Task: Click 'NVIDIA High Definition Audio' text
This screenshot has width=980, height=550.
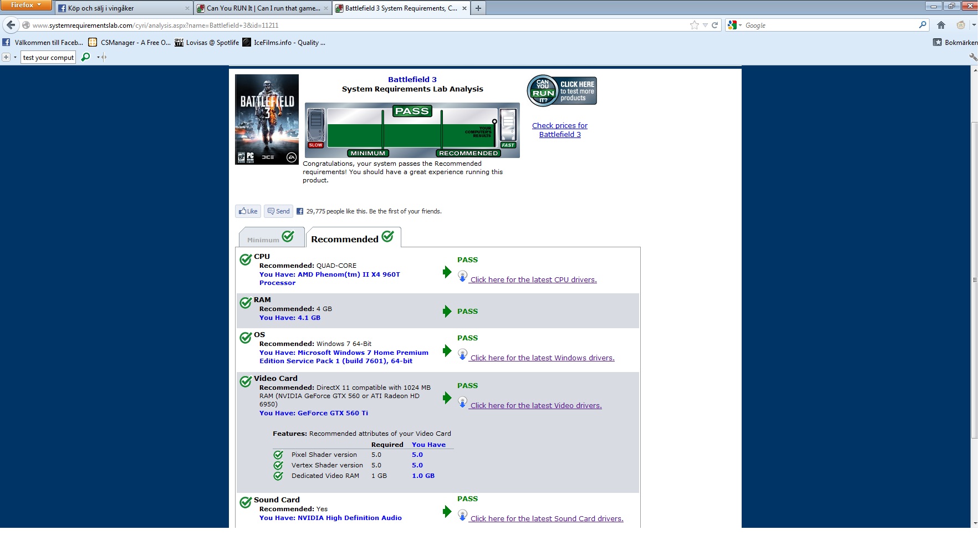Action: coord(350,518)
